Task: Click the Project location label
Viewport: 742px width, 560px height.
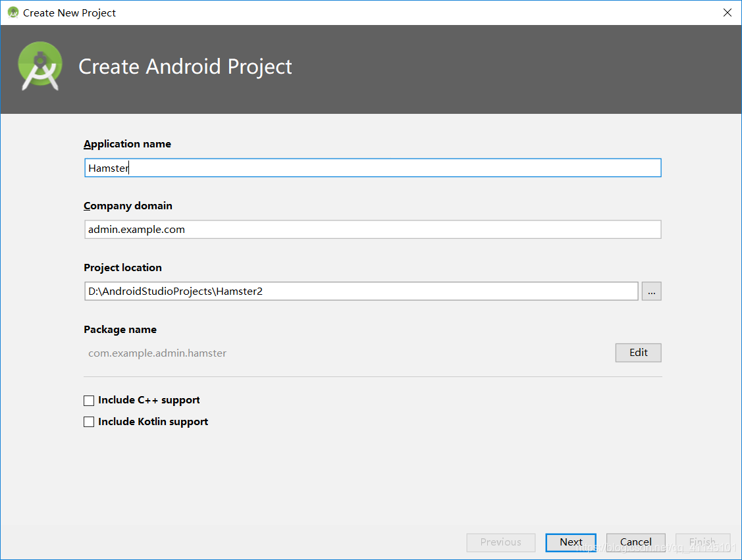Action: (122, 268)
